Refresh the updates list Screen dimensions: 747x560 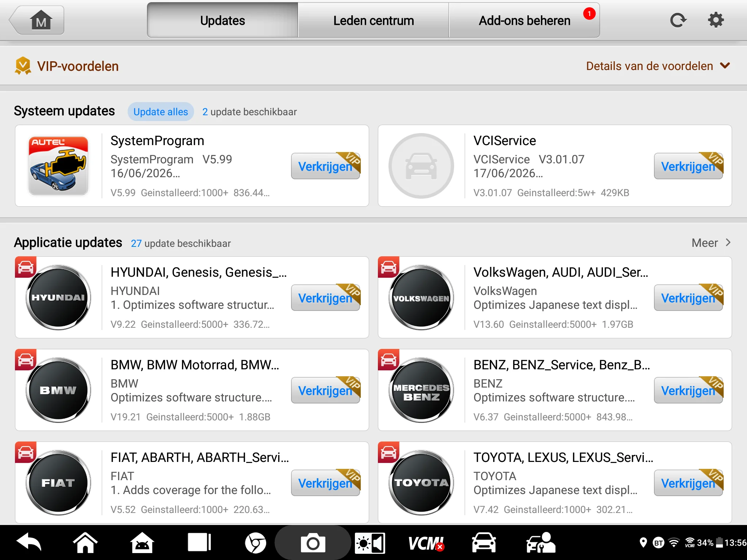(678, 20)
